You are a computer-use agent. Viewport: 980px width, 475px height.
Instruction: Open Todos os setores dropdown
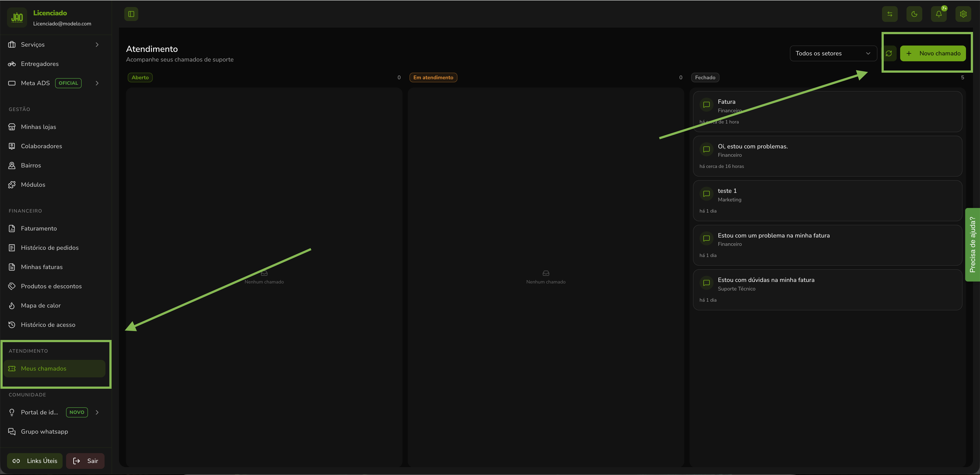coord(833,54)
